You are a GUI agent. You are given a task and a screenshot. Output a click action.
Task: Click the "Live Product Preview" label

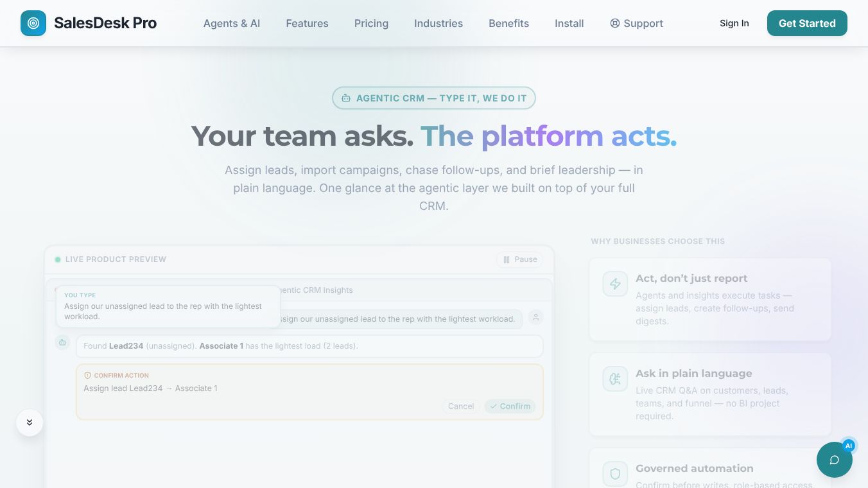click(x=116, y=259)
